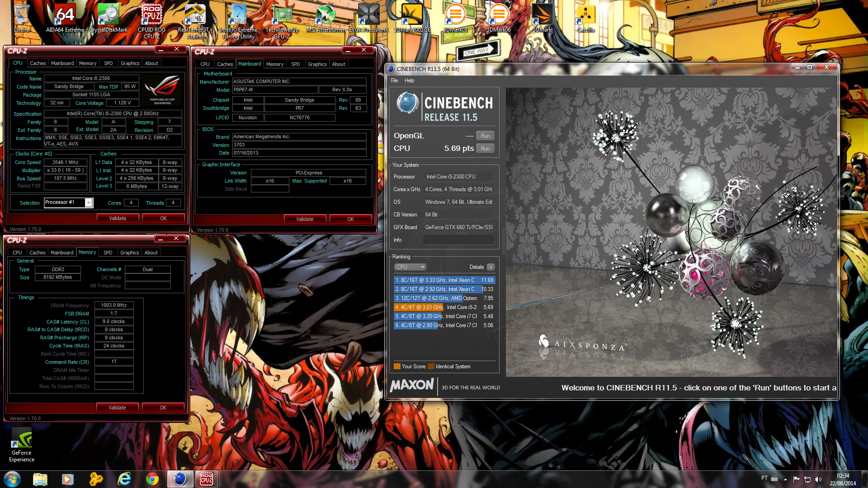Open the Lixeira recycle bin icon
868x488 pixels.
21,18
